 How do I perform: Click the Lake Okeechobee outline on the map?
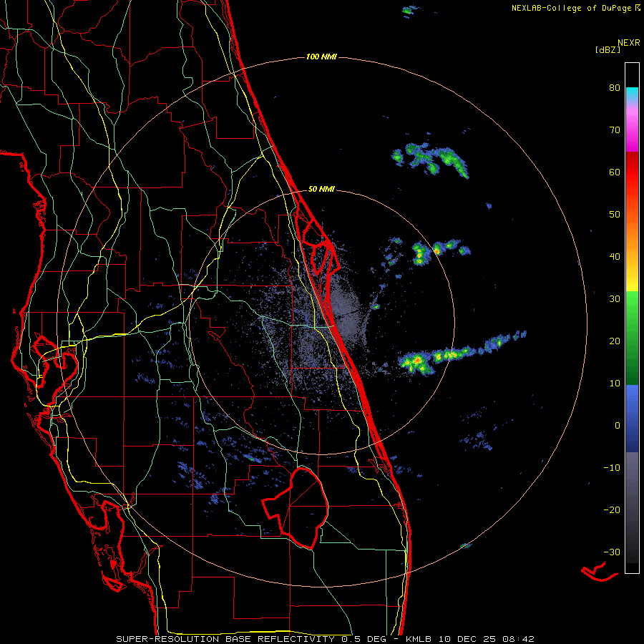[296, 507]
